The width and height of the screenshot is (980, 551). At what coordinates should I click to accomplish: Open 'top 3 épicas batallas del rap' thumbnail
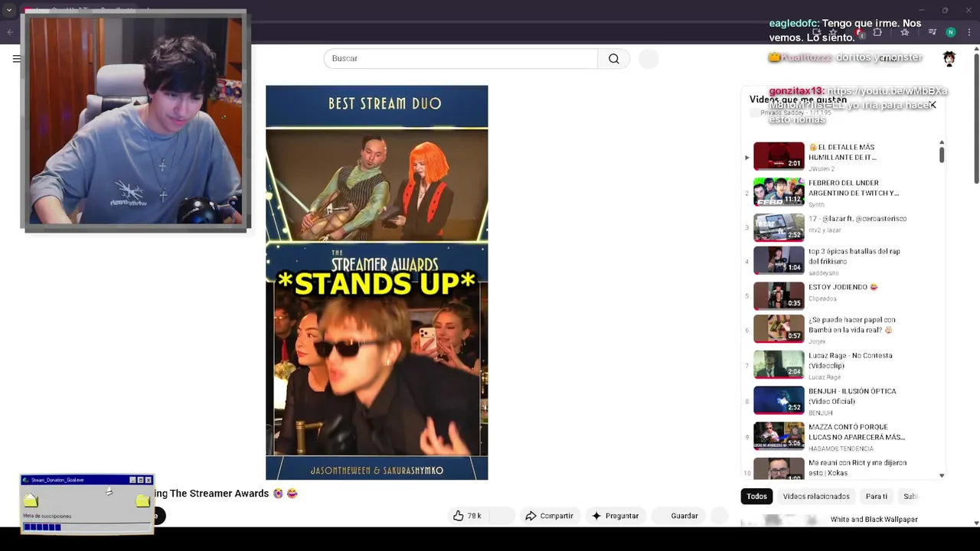coord(779,259)
